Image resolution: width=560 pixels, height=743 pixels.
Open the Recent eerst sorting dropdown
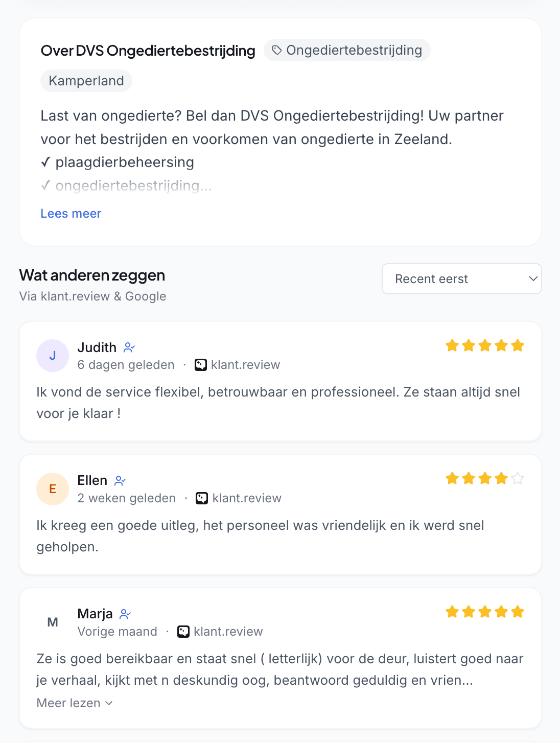(x=461, y=279)
